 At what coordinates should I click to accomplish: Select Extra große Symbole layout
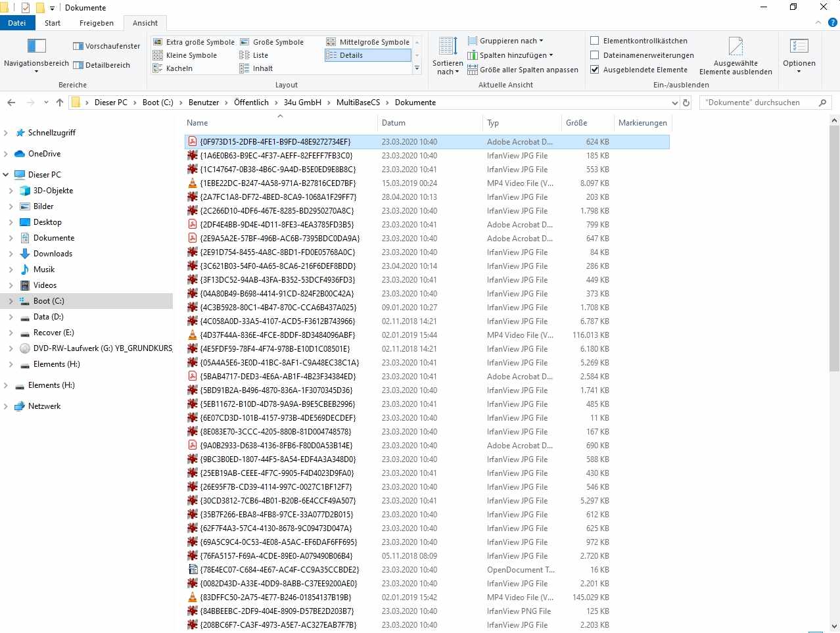point(193,42)
